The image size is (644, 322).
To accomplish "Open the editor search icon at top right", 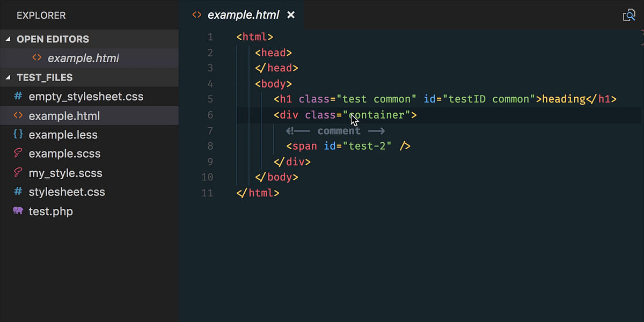I will pos(629,14).
